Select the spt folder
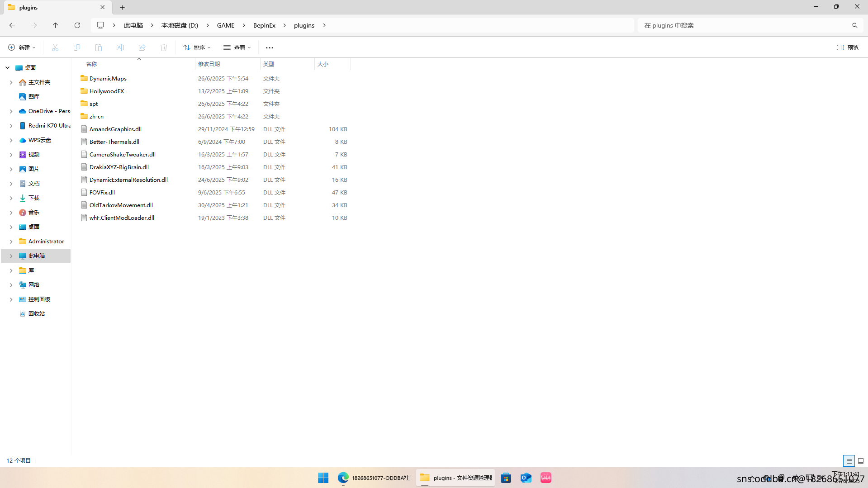The image size is (868, 488). (x=94, y=104)
